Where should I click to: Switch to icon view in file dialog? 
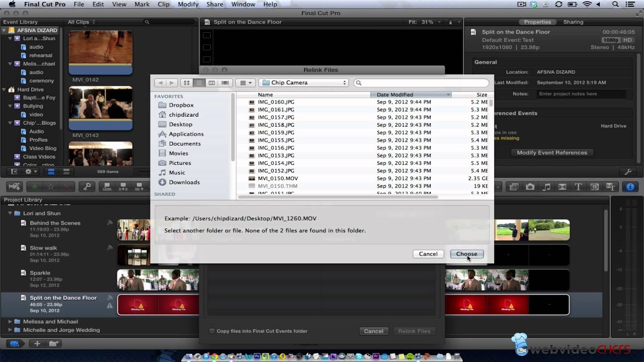[x=187, y=83]
